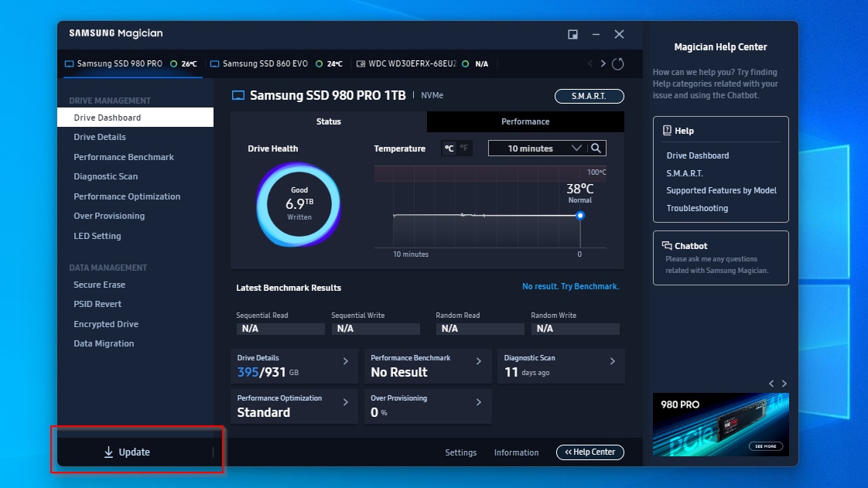Expand the Over Provisioning card arrow
Viewport: 868px width, 488px height.
(479, 402)
